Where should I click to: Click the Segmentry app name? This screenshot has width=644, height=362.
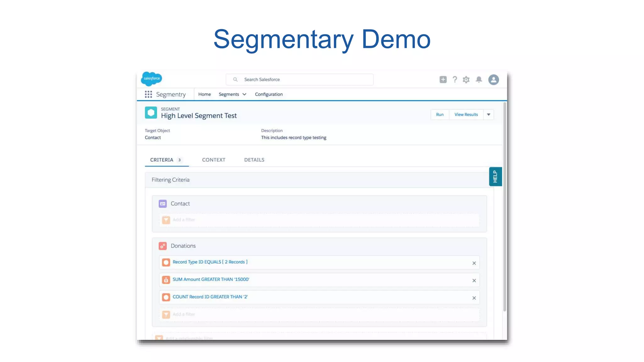[171, 94]
